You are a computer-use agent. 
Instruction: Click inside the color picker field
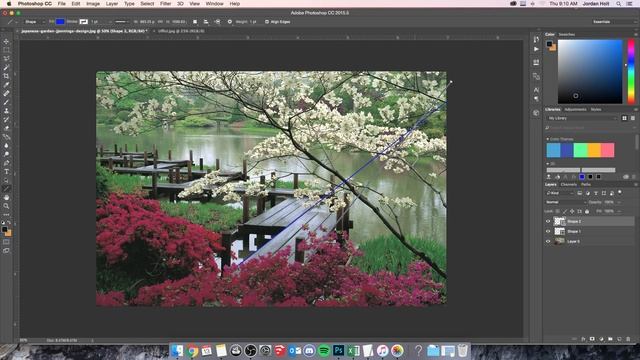[x=590, y=71]
